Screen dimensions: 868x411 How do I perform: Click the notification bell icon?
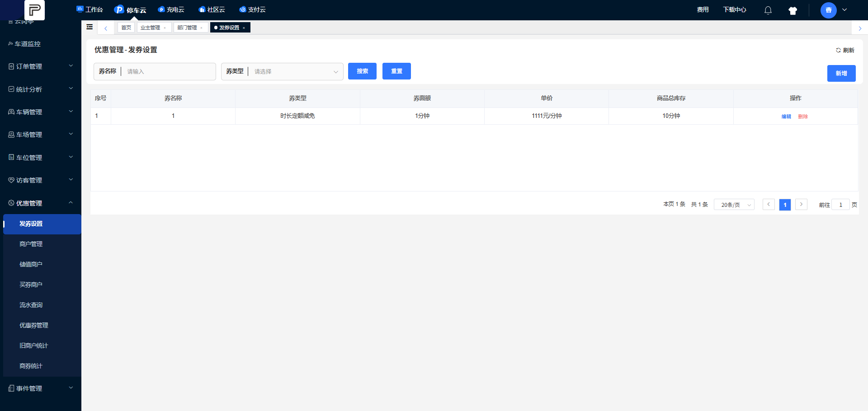pos(768,10)
